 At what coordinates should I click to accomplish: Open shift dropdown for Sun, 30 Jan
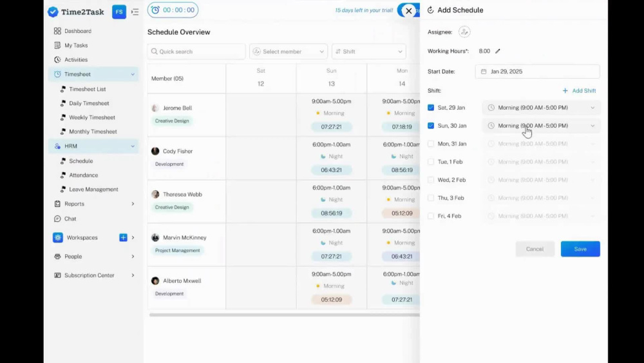click(542, 126)
